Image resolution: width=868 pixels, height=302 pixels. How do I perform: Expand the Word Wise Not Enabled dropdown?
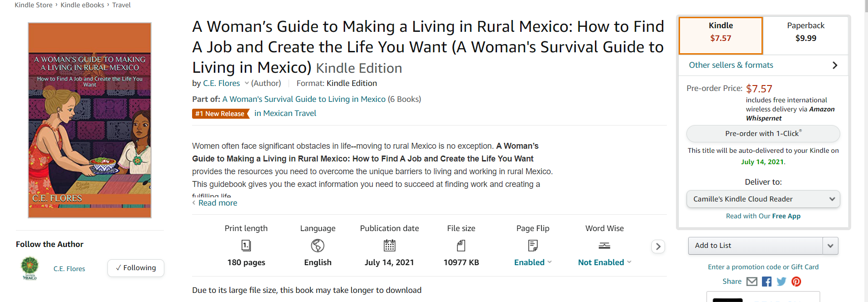pyautogui.click(x=605, y=262)
